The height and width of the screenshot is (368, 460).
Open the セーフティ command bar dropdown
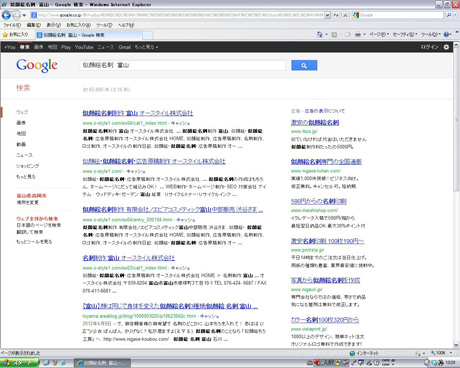pyautogui.click(x=405, y=35)
